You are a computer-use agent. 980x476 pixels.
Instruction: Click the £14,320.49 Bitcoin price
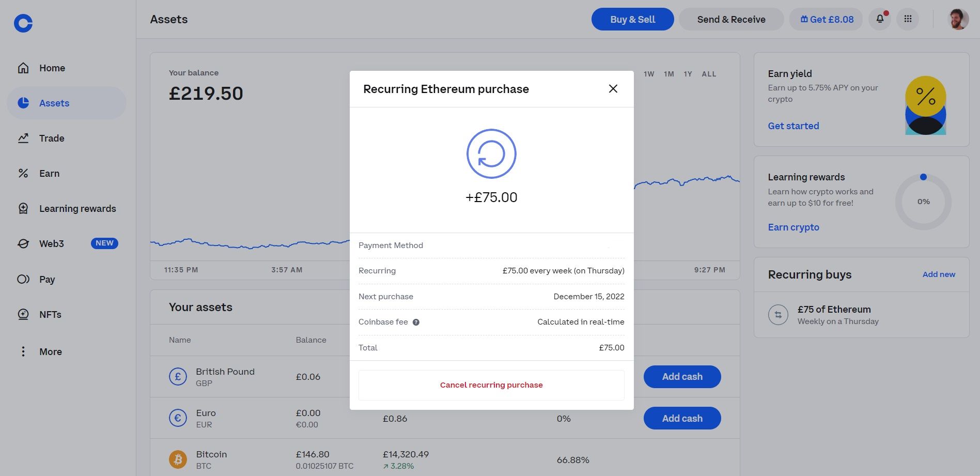pos(406,454)
